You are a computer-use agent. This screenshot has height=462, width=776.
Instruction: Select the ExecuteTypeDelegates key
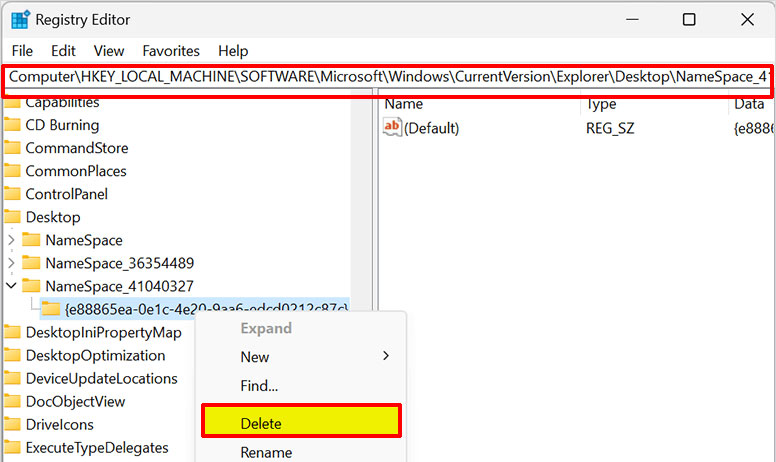click(x=97, y=448)
